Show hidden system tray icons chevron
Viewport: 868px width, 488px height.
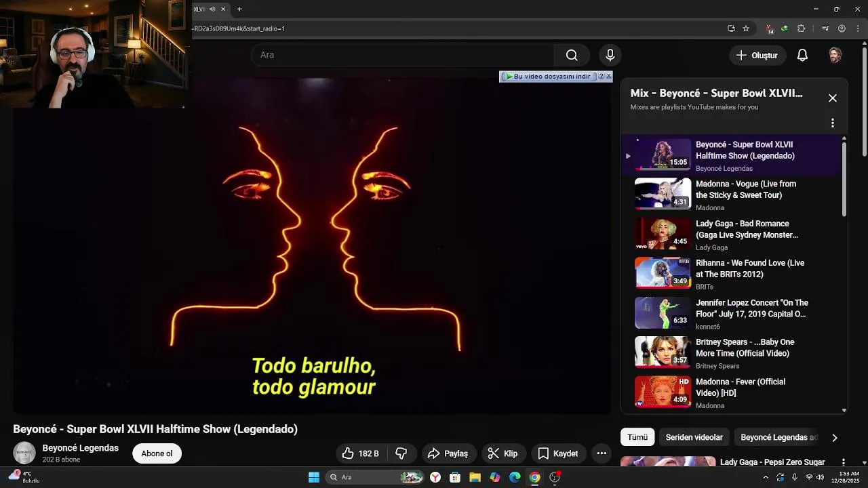[x=766, y=477]
